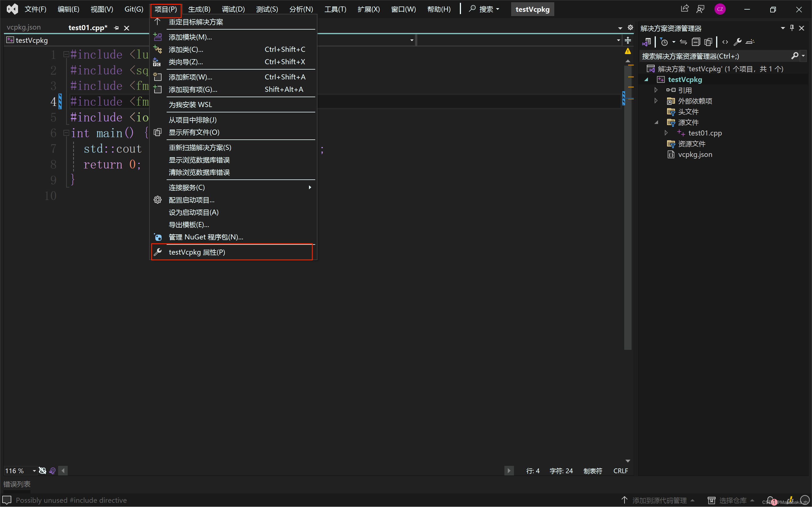
Task: Click the View Code icon in Solution Explorer
Action: coord(725,42)
